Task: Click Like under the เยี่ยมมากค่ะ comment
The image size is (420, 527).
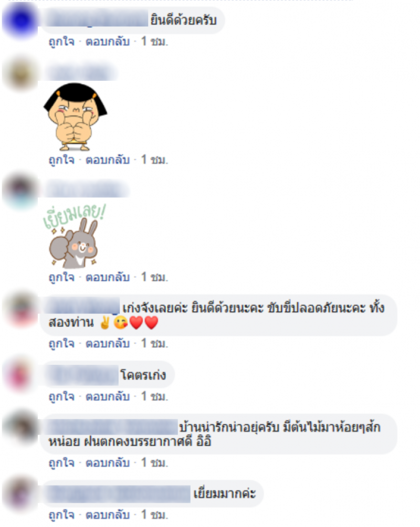Action: [61, 515]
